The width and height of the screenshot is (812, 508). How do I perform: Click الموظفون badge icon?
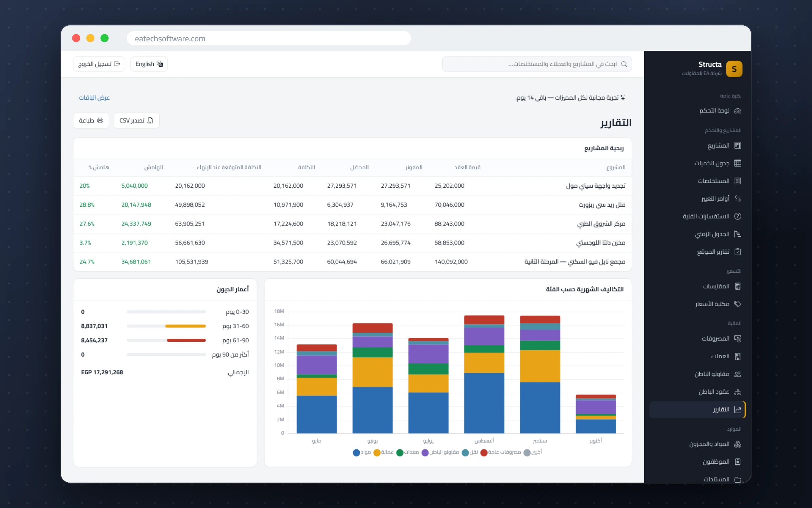pyautogui.click(x=738, y=462)
